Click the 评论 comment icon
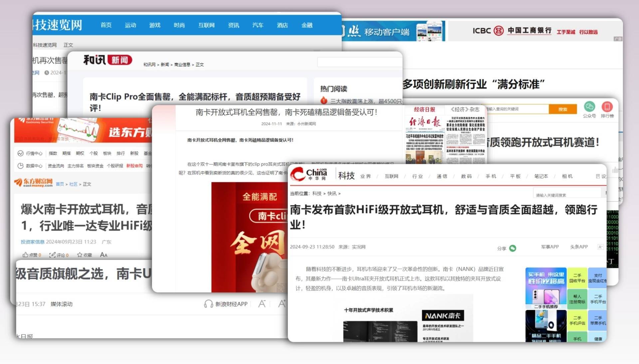This screenshot has width=639, height=364. click(52, 255)
